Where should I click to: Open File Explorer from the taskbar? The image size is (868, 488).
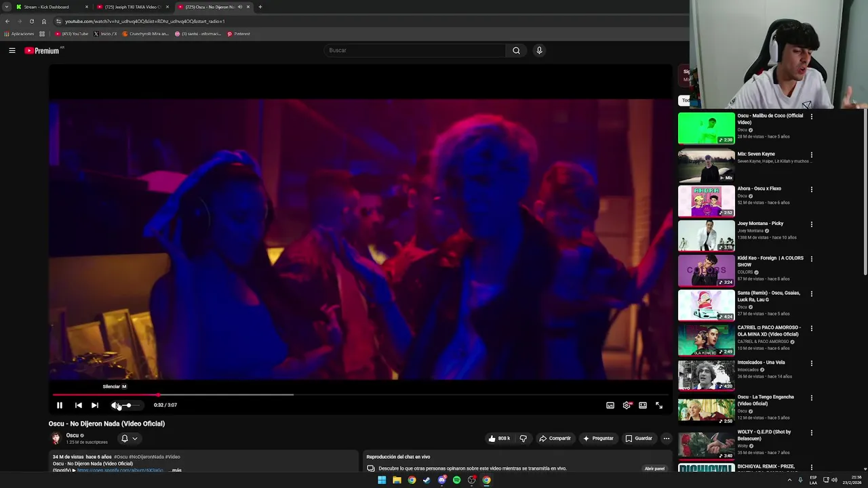[x=397, y=480]
